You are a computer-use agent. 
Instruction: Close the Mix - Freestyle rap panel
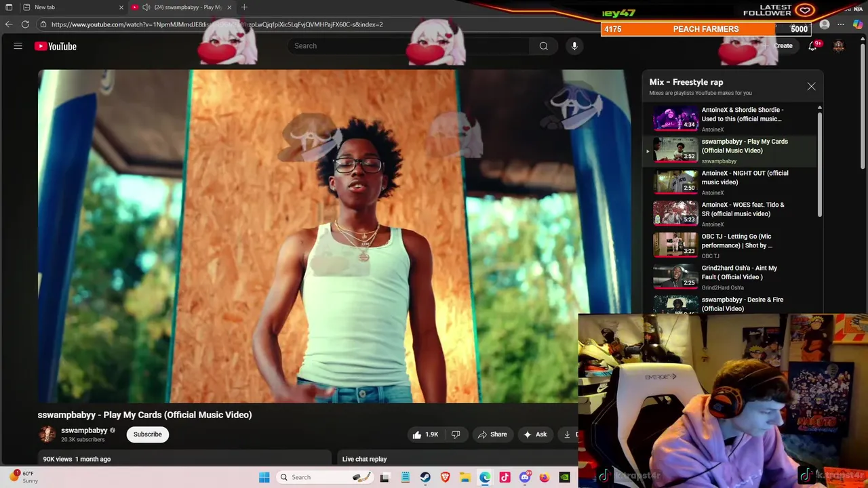coord(811,86)
